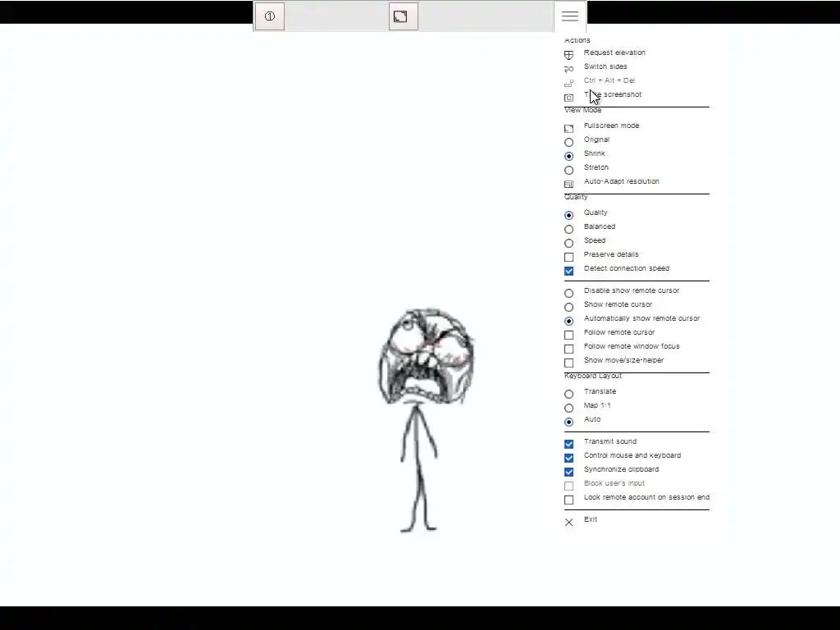Toggle Auto-Adapt resolution entry
This screenshot has width=840, height=630.
pyautogui.click(x=622, y=181)
